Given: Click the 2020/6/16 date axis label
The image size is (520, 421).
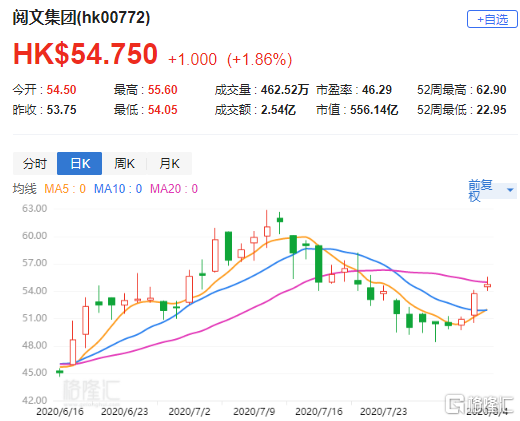Looking at the screenshot, I should click(60, 412).
